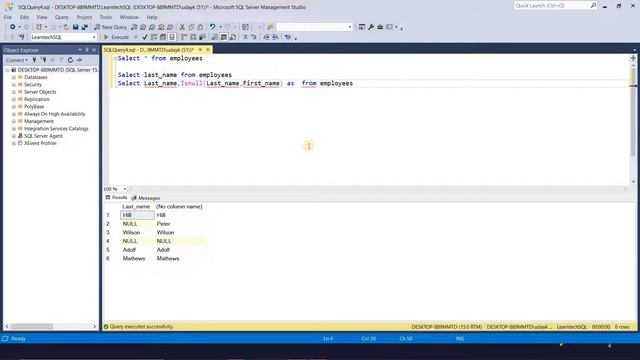
Task: Click the Open File folder icon
Action: click(x=66, y=27)
